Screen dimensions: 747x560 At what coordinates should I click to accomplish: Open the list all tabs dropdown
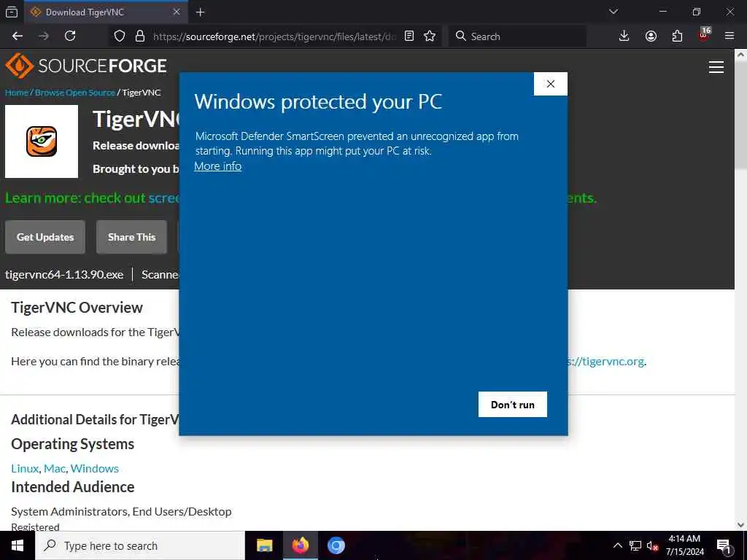tap(614, 12)
